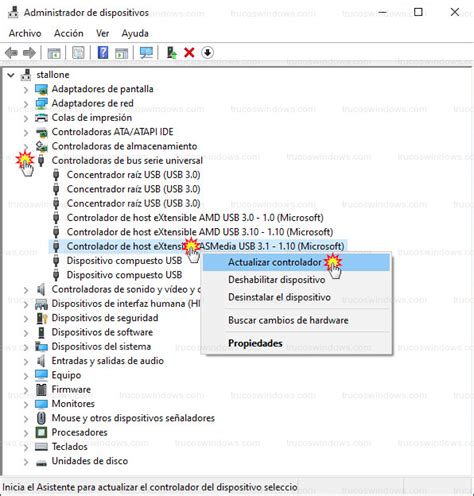
Task: Choose Buscar cambios de hardware
Action: [288, 320]
